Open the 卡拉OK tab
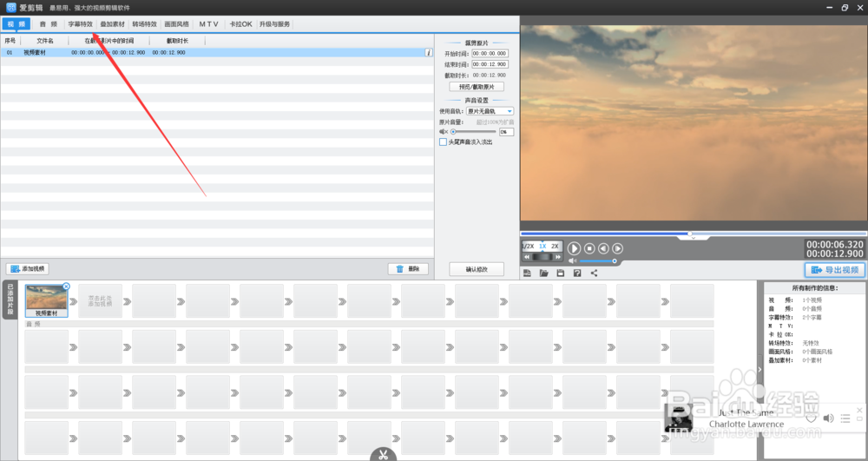Screen dimensions: 868x461 point(240,23)
